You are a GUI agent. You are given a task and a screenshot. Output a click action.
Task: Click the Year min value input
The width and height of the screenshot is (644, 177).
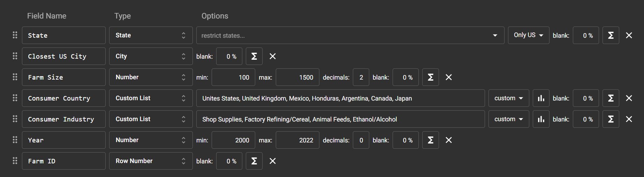[x=233, y=140]
